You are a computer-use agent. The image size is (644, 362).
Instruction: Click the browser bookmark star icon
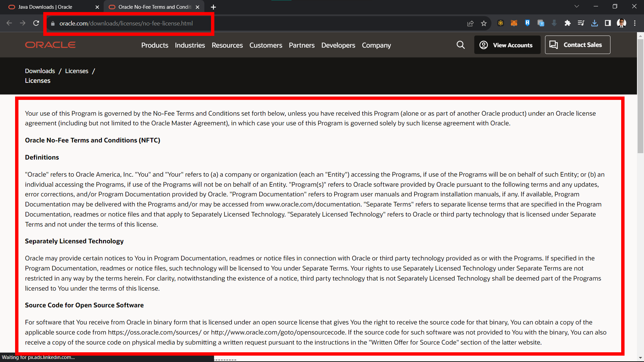pyautogui.click(x=484, y=23)
